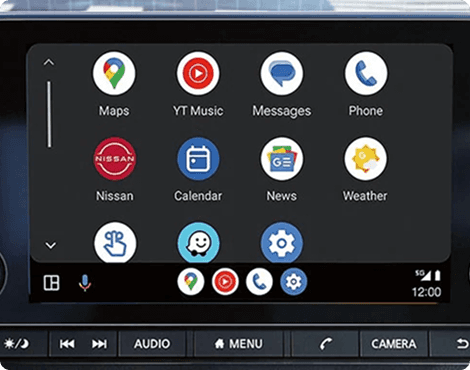Screen dimensions: 470x370
Task: Open the Messages app
Action: coord(282,73)
